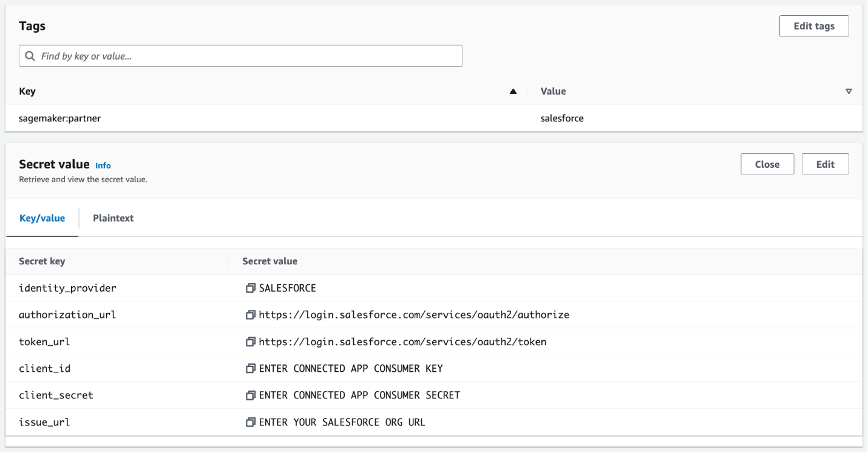
Task: Select the authorization_url key name
Action: point(67,315)
